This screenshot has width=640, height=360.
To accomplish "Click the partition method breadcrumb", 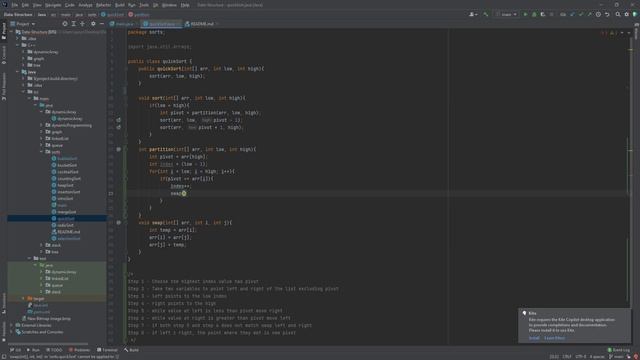I will [139, 15].
